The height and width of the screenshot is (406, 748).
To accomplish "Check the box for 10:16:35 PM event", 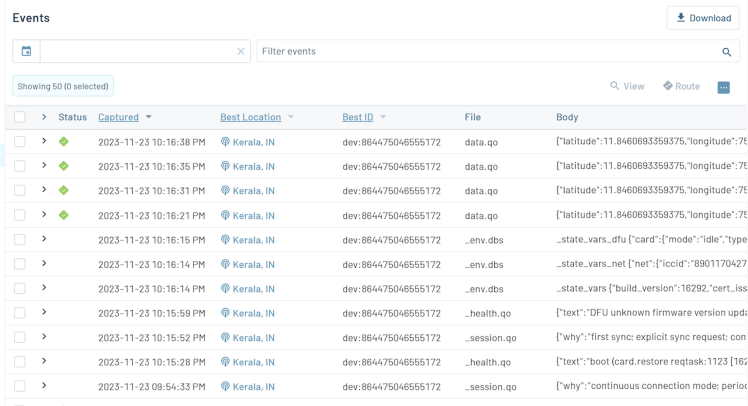I will coord(20,166).
